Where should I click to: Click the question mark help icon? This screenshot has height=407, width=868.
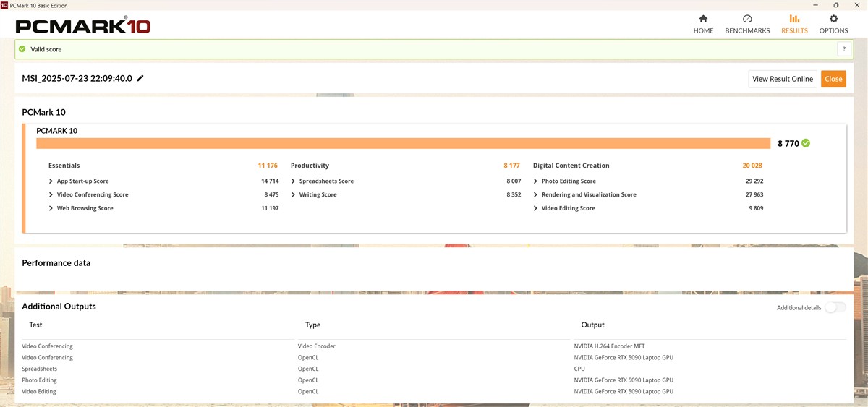843,49
